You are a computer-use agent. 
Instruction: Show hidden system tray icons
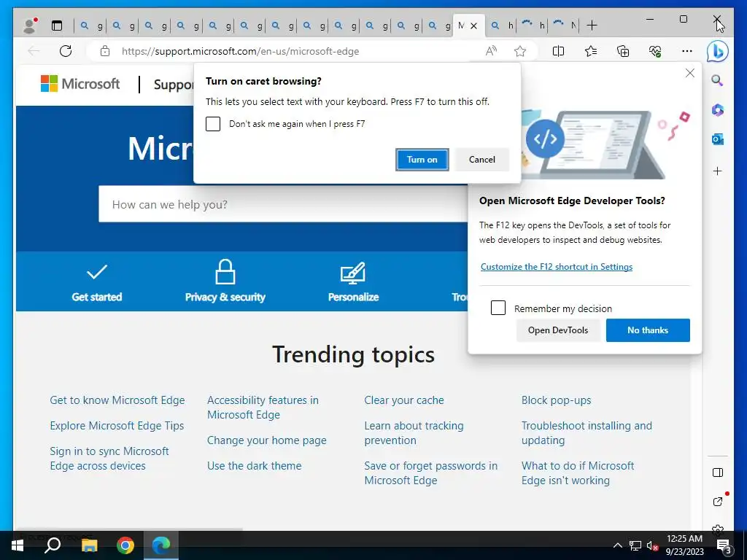point(617,545)
